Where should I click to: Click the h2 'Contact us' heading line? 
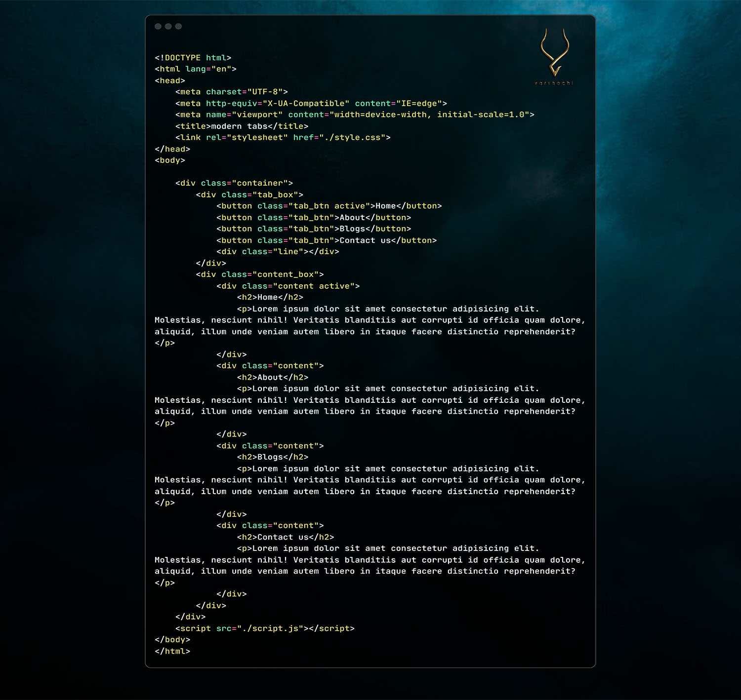(x=285, y=537)
